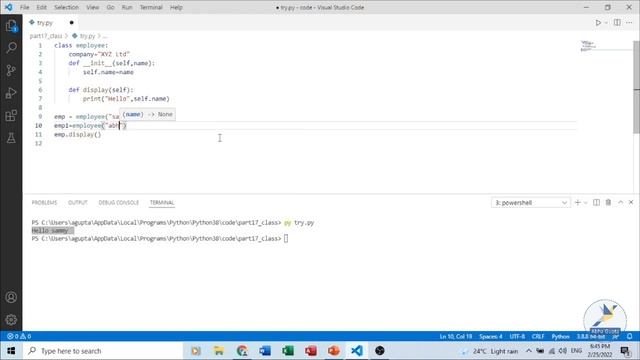The height and width of the screenshot is (360, 640).
Task: Click the editor vertical scrollbar
Action: [x=636, y=87]
